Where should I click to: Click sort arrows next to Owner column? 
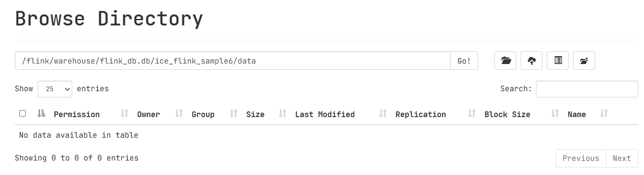coord(178,114)
